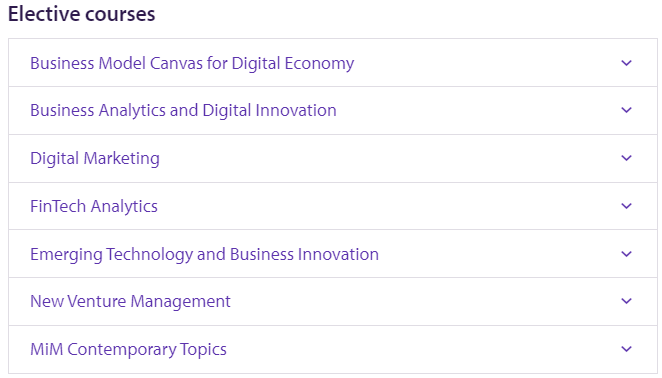
Task: Expand the FinTech Analytics course title
Action: (x=94, y=206)
